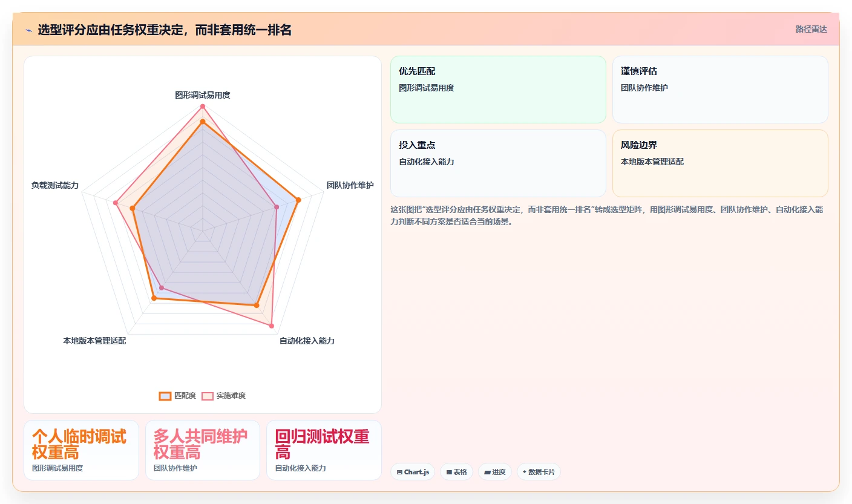Select the Chart.js tag chip

[x=413, y=472]
